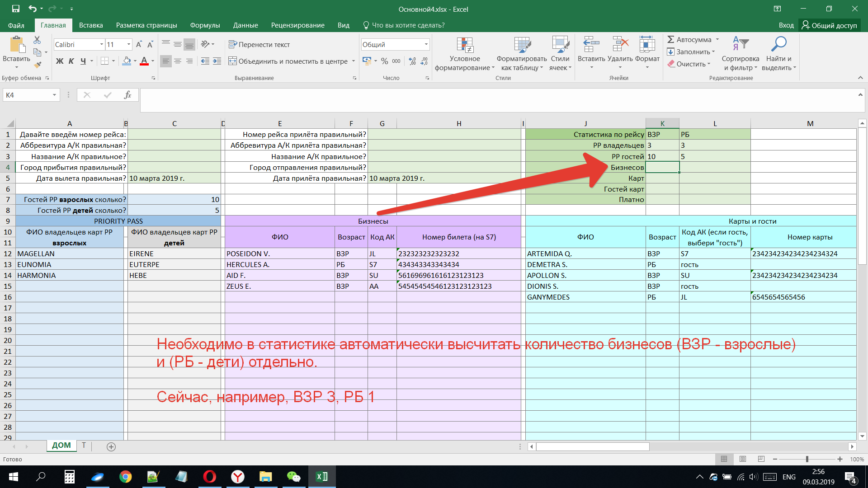Add a new sheet with plus icon

coord(111,447)
